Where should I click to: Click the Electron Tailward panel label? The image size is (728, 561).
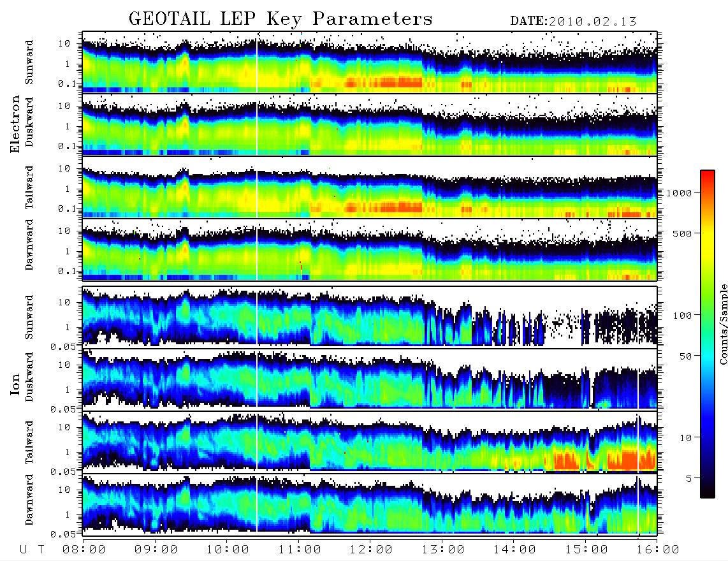click(x=29, y=187)
